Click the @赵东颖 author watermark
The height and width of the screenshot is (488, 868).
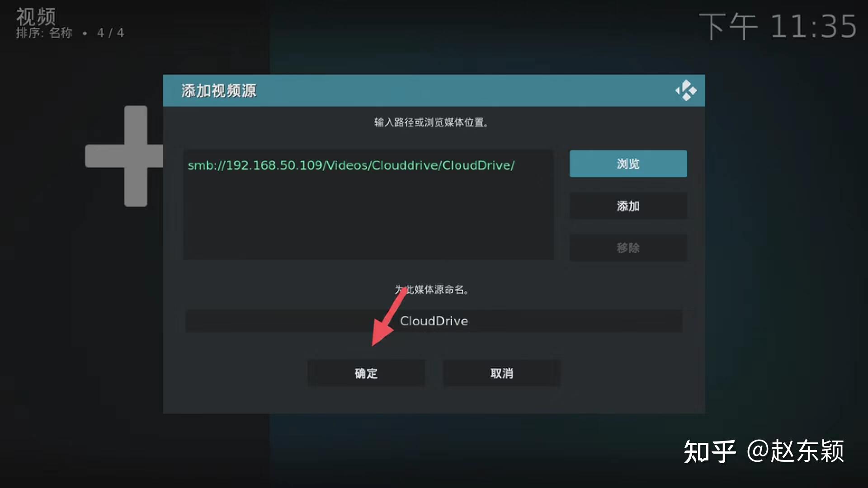coord(795,451)
